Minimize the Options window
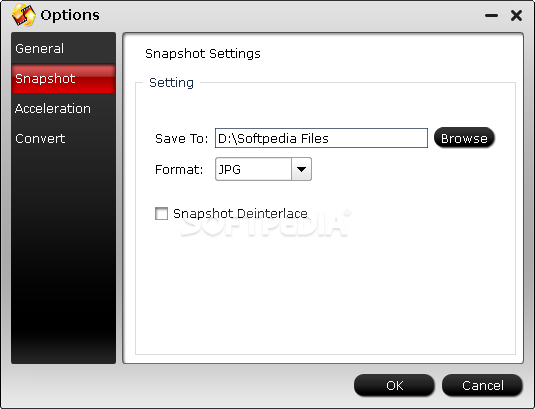Viewport: 535px width, 409px height. pyautogui.click(x=491, y=16)
